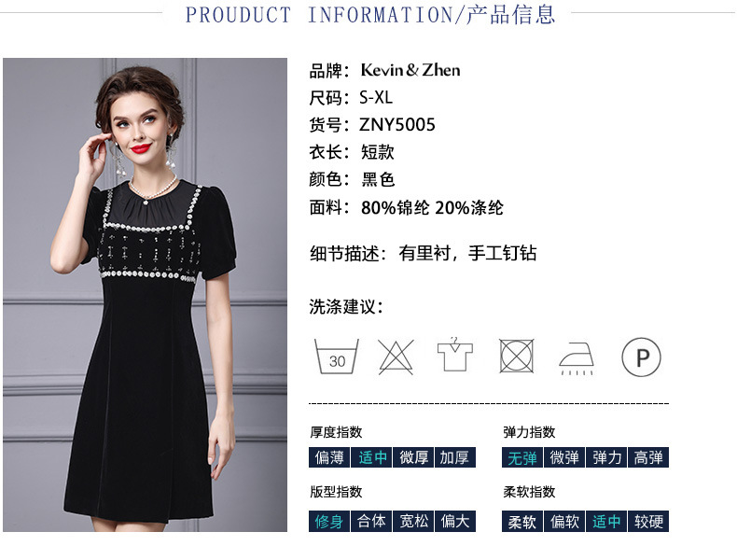Choose 宽松 under 版型指数

(x=413, y=521)
